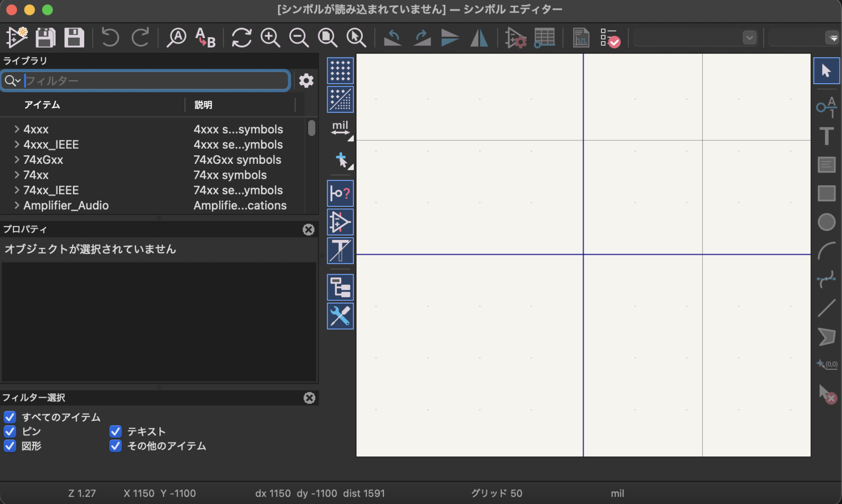Pick the rectangle drawing tool
Viewport: 842px width, 504px height.
click(x=826, y=193)
